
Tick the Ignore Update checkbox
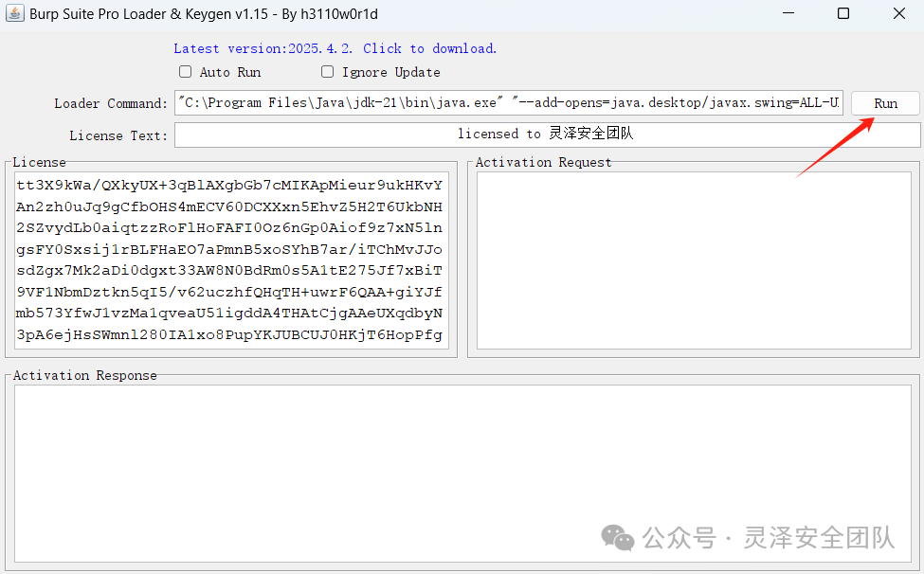[x=327, y=72]
